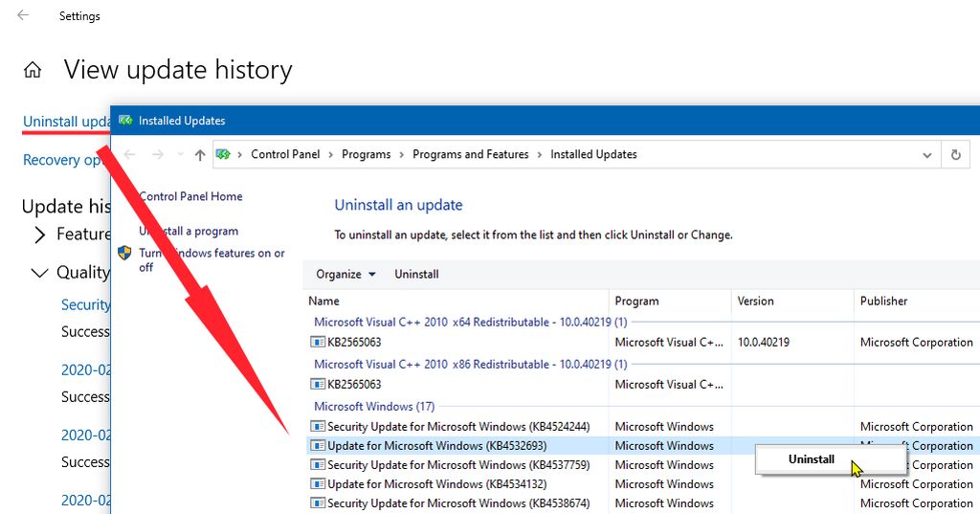Open the address bar history dropdown
This screenshot has height=514, width=980.
(x=926, y=155)
